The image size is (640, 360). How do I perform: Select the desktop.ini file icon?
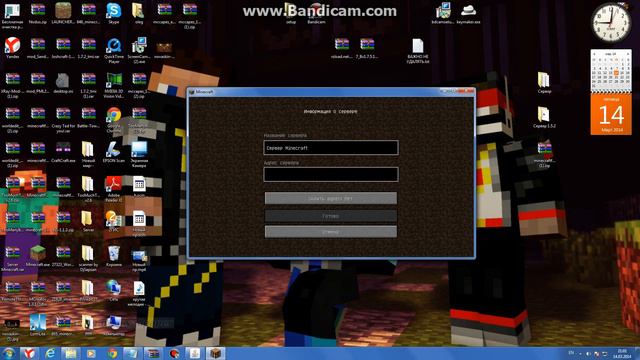coord(63,82)
